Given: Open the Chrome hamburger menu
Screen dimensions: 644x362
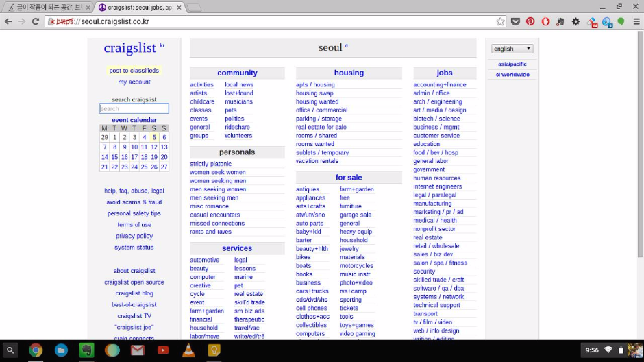Looking at the screenshot, I should [636, 21].
